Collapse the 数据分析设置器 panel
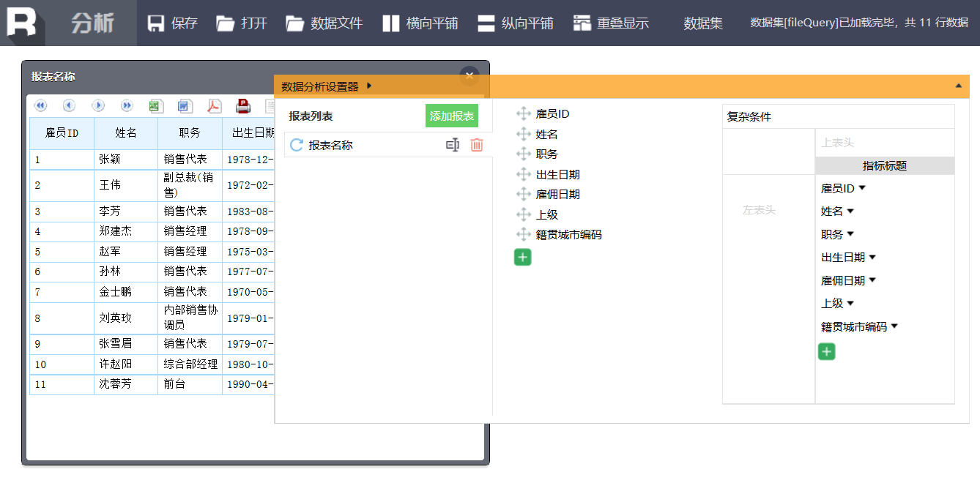980x483 pixels. [x=958, y=86]
